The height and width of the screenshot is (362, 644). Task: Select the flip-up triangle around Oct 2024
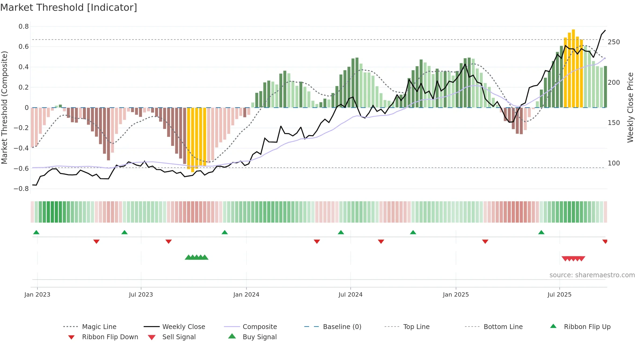click(413, 232)
